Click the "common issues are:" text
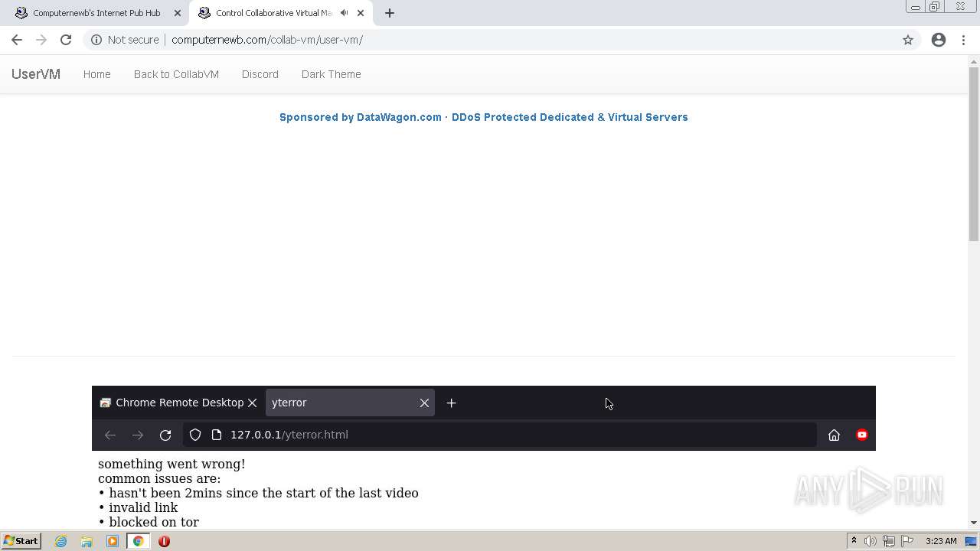The height and width of the screenshot is (551, 980). [159, 478]
